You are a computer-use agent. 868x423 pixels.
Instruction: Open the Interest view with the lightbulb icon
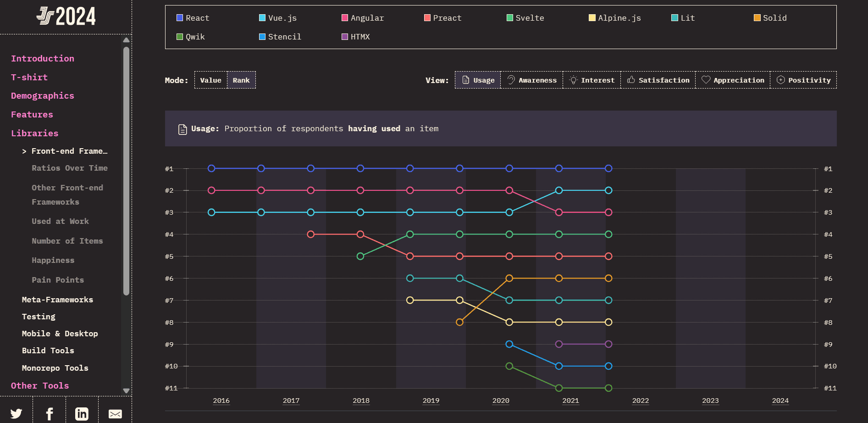(592, 80)
